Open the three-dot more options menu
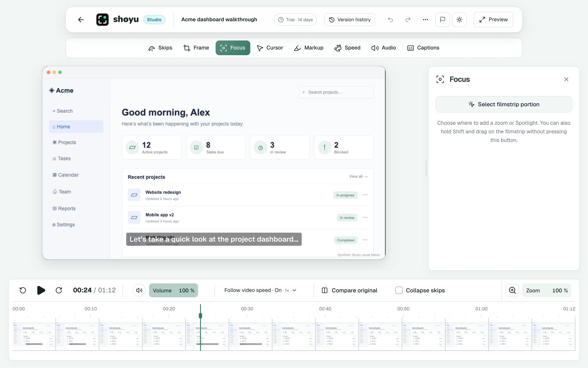This screenshot has width=588, height=368. tap(425, 20)
